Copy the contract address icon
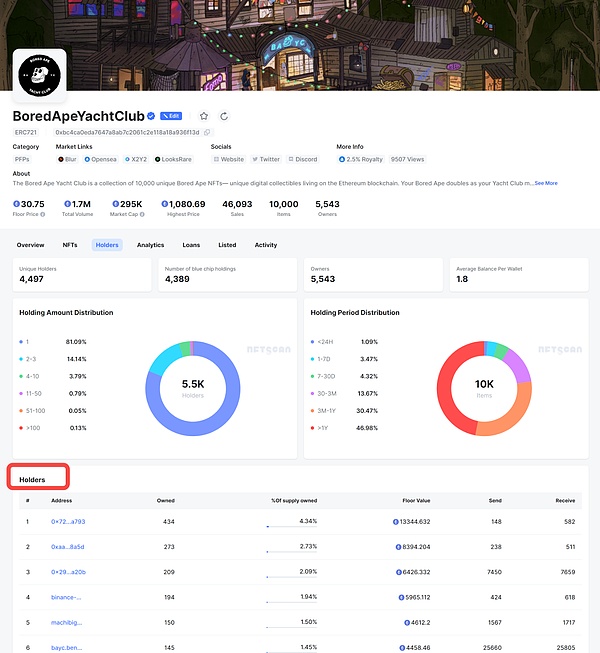 pos(208,132)
